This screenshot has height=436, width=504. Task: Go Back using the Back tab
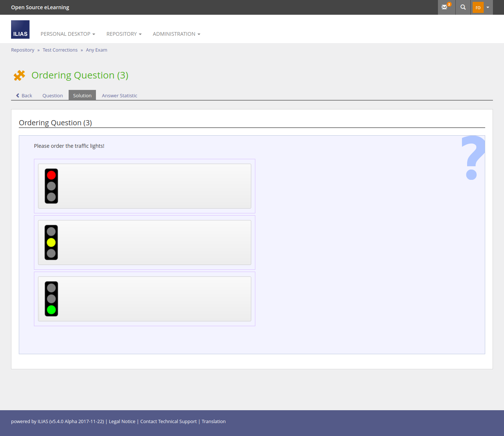pyautogui.click(x=24, y=95)
